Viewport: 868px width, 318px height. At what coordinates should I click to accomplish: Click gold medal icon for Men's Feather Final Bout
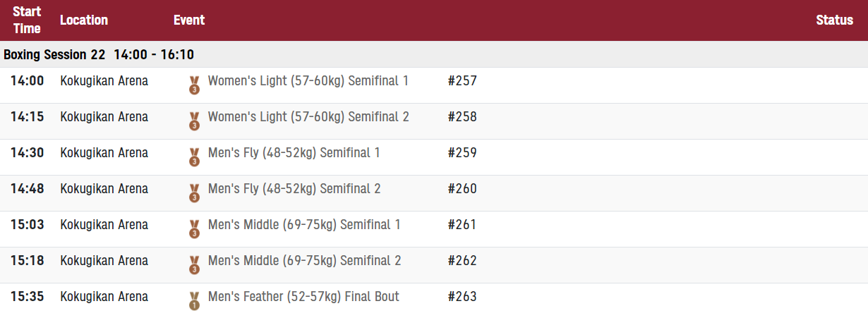coord(194,301)
